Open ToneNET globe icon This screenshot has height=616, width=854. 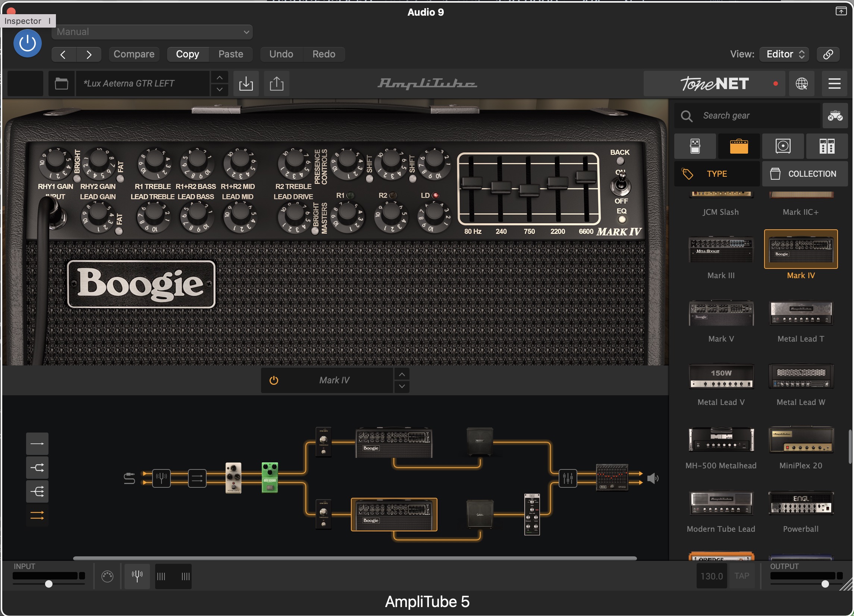pyautogui.click(x=801, y=83)
